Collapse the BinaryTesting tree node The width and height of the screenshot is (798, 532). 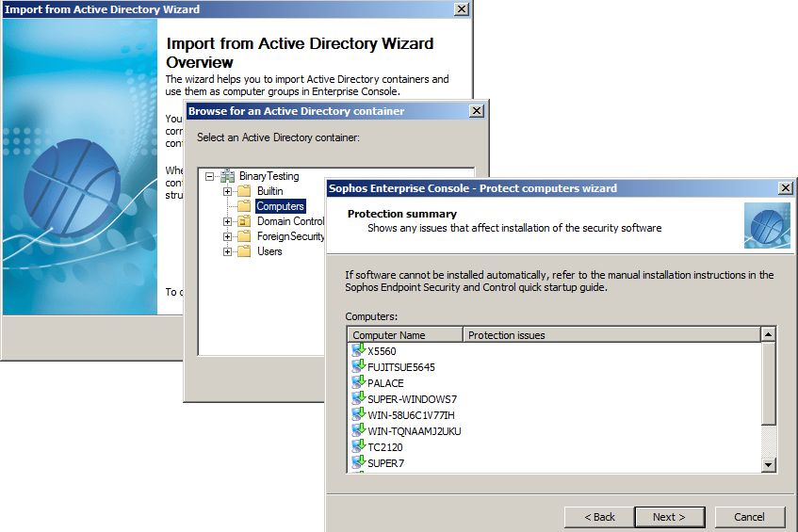pos(210,176)
